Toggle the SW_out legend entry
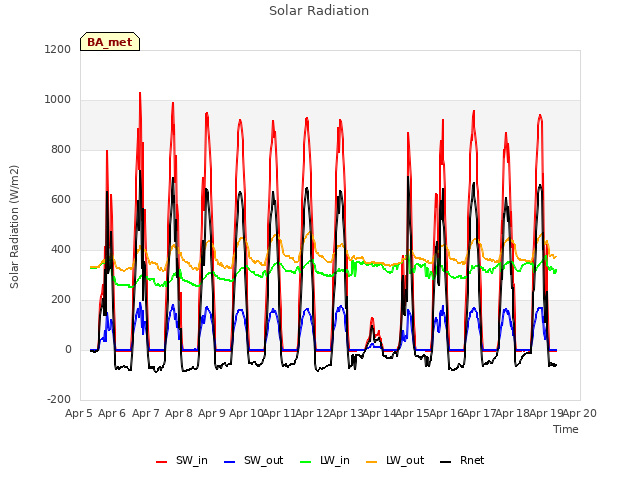Viewport: 640px width, 480px height. coord(253,461)
